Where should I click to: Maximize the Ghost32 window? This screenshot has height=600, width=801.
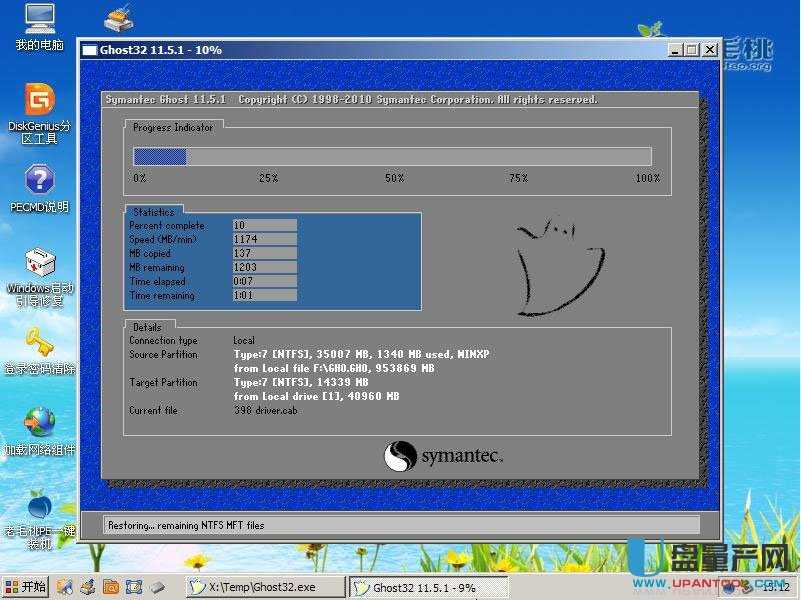(692, 50)
